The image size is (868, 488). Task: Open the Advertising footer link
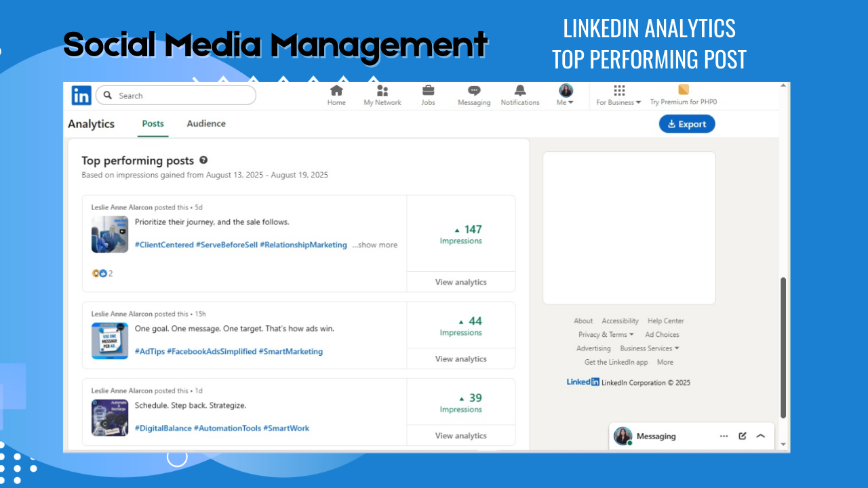click(593, 348)
